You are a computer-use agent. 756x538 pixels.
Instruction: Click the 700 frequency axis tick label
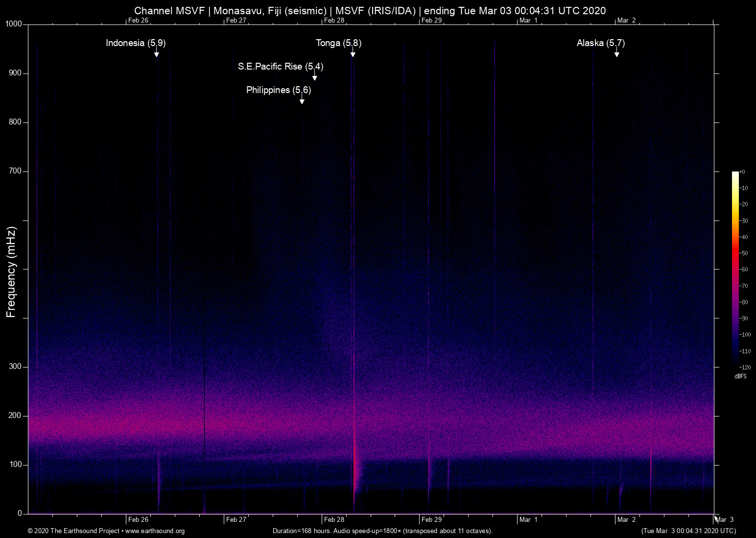[x=16, y=171]
